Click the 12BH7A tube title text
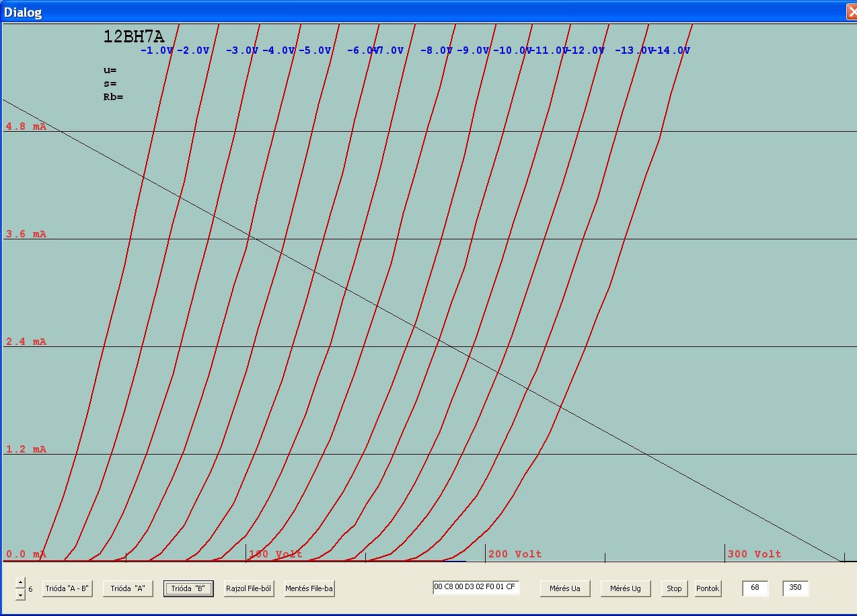This screenshot has height=616, width=857. pyautogui.click(x=134, y=36)
